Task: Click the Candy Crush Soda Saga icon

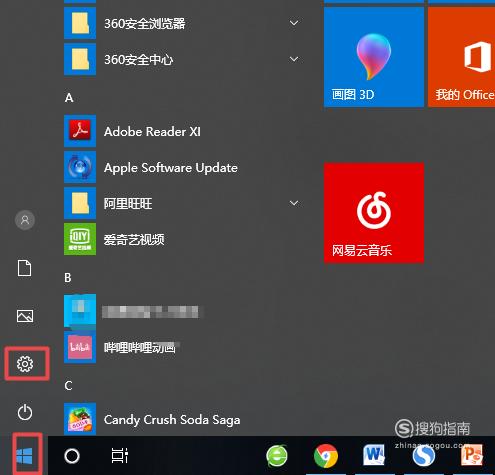Action: 80,419
